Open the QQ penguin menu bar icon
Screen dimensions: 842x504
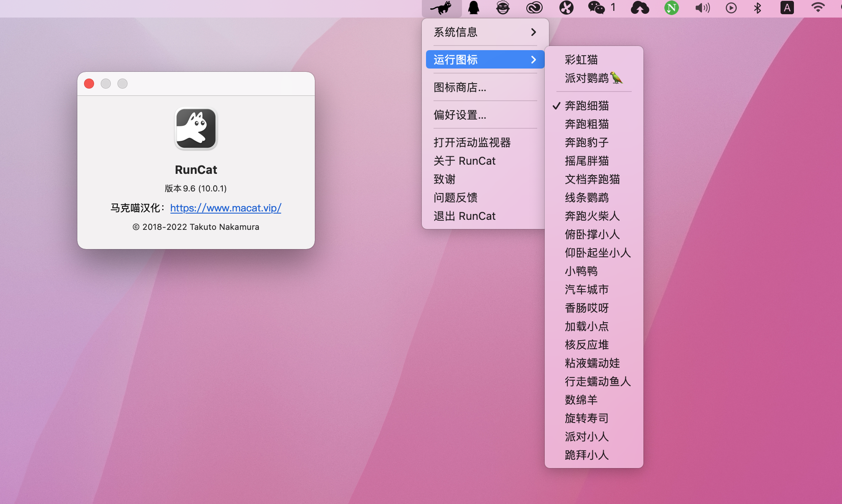[473, 8]
